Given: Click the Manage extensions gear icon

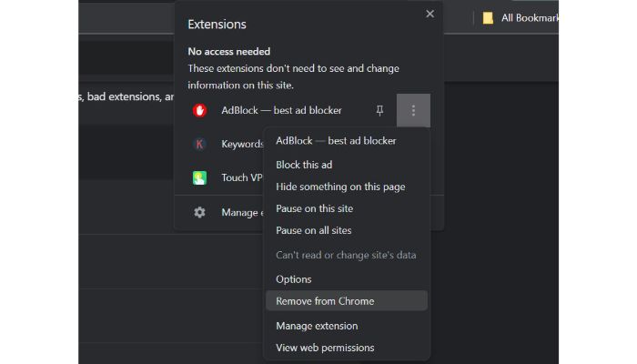Looking at the screenshot, I should pyautogui.click(x=199, y=212).
